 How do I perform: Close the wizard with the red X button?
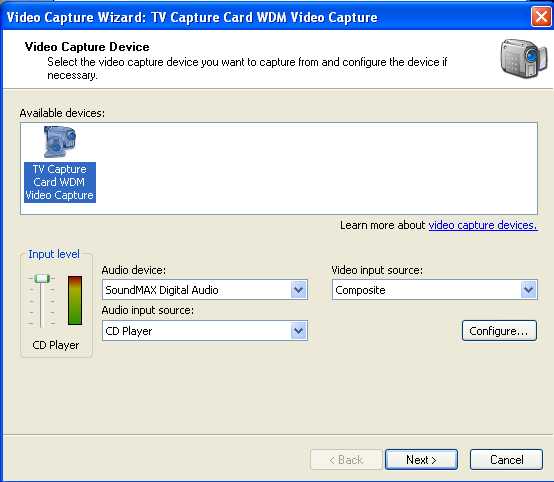click(x=541, y=16)
